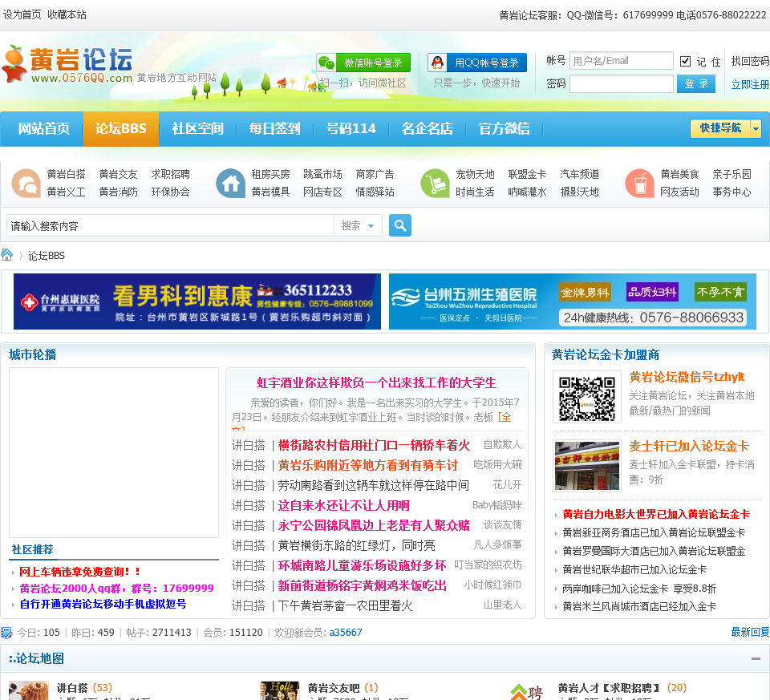Click the 立即注册 link

(750, 84)
